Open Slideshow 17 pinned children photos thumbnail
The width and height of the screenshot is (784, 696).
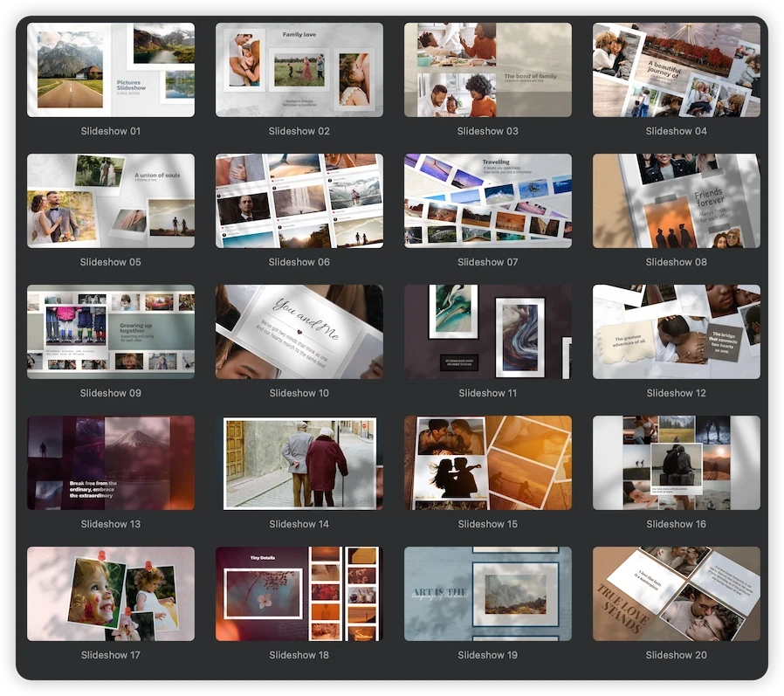(111, 594)
